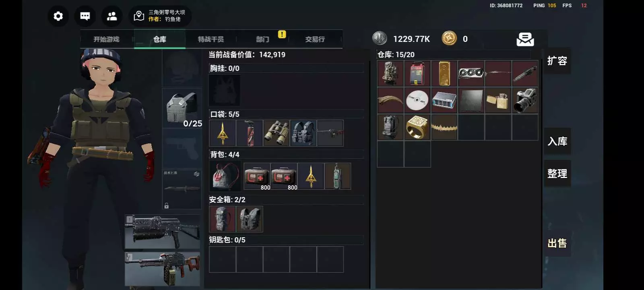Open the friends list icon
Viewport: 644px width, 290px height.
112,16
